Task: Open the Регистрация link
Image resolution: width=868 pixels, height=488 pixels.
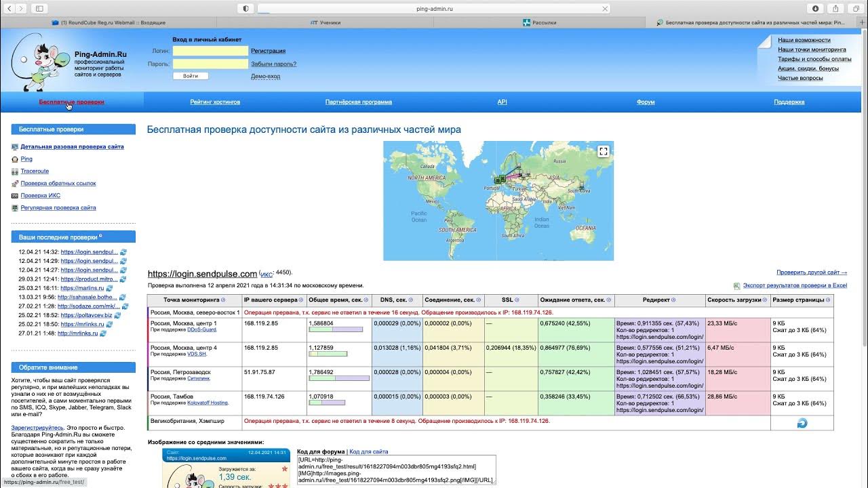Action: click(x=268, y=51)
